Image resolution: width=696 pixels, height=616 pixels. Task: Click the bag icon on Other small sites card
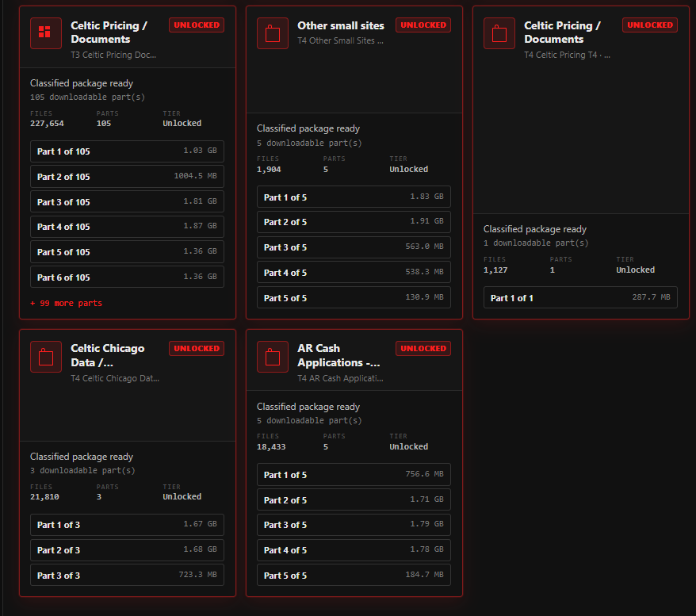pos(273,33)
